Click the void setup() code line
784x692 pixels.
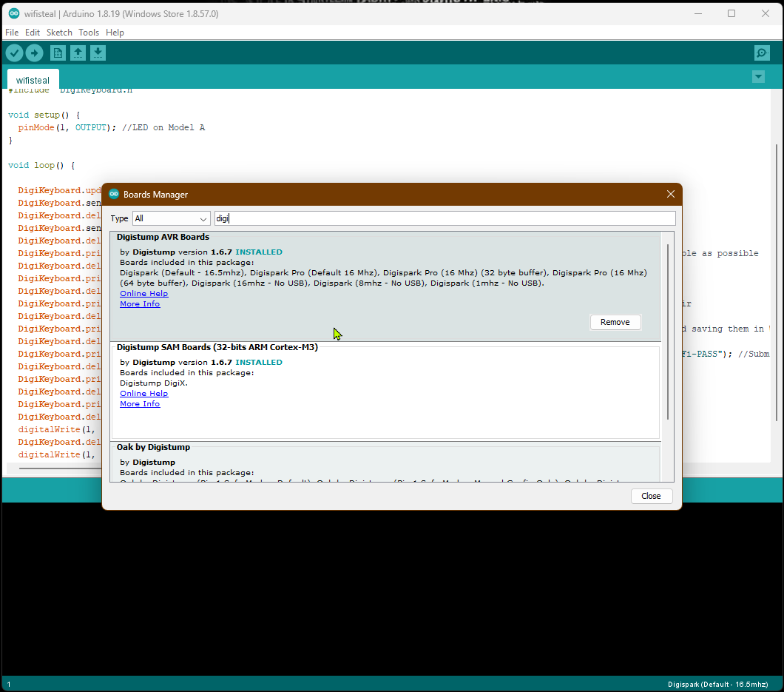pyautogui.click(x=44, y=115)
